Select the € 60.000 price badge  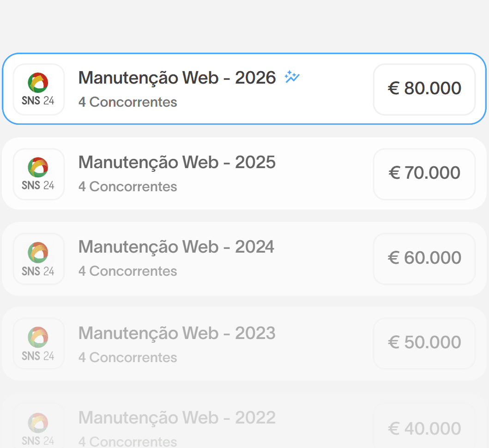pyautogui.click(x=424, y=259)
